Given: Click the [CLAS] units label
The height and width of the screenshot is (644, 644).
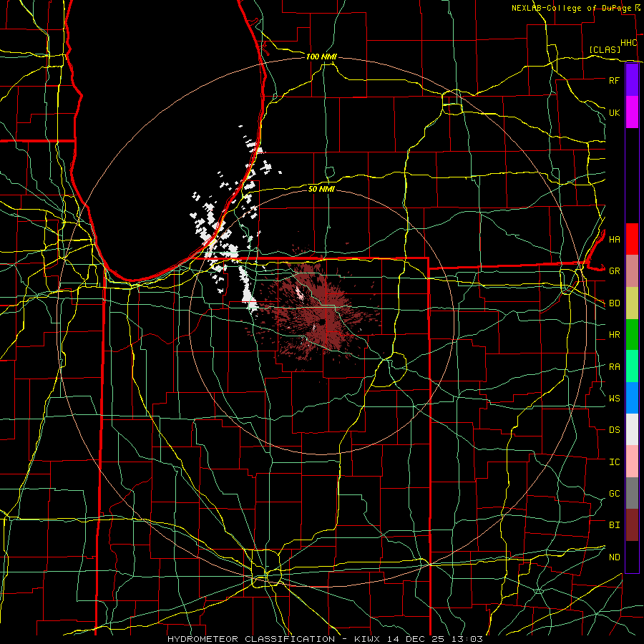Looking at the screenshot, I should pyautogui.click(x=605, y=49).
